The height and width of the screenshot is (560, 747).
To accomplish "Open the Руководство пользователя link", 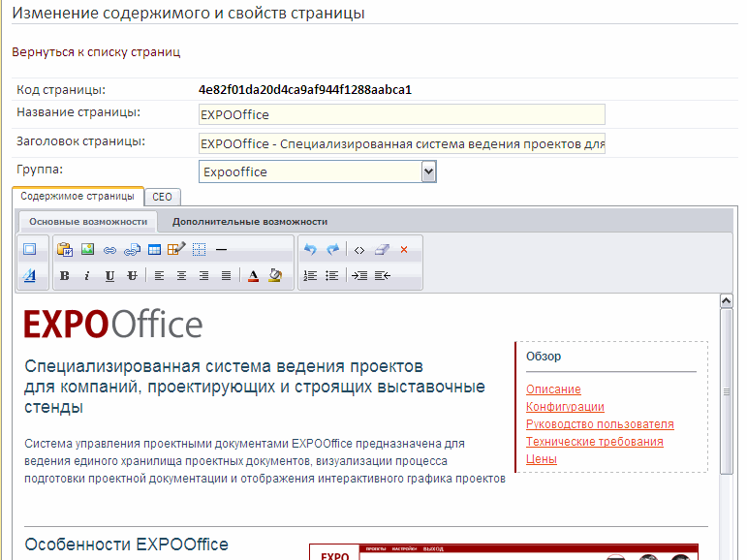I will click(x=600, y=424).
